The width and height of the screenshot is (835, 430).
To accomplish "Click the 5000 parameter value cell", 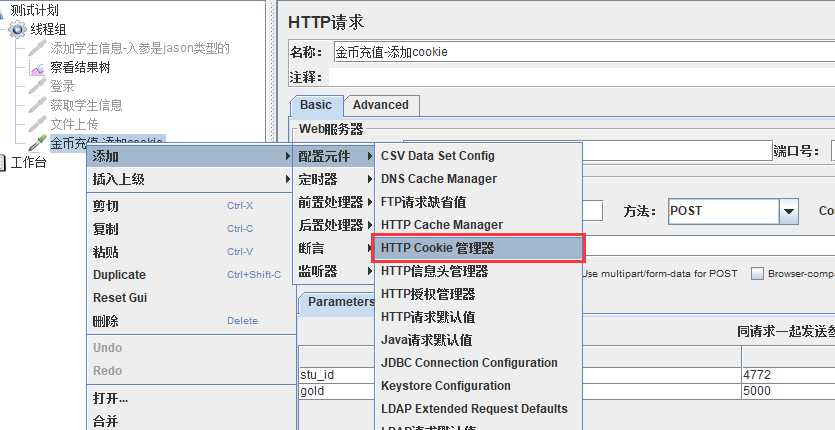I will pos(788,391).
